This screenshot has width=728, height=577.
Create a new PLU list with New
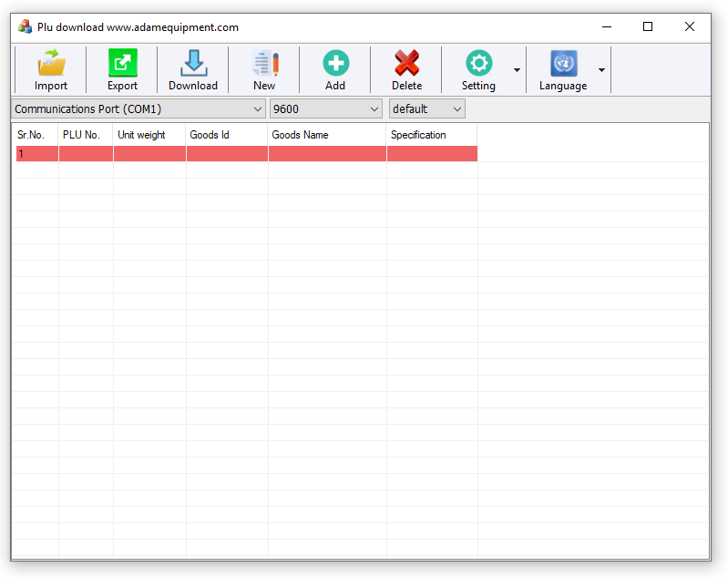tap(264, 64)
